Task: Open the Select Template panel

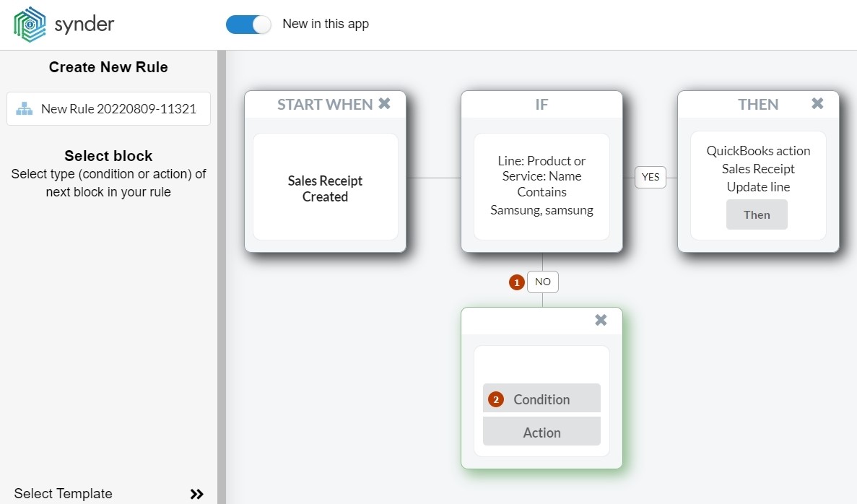Action: point(64,494)
